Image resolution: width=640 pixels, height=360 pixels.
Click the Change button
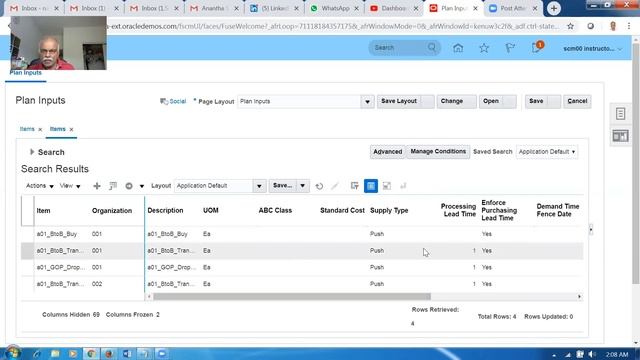click(x=456, y=101)
